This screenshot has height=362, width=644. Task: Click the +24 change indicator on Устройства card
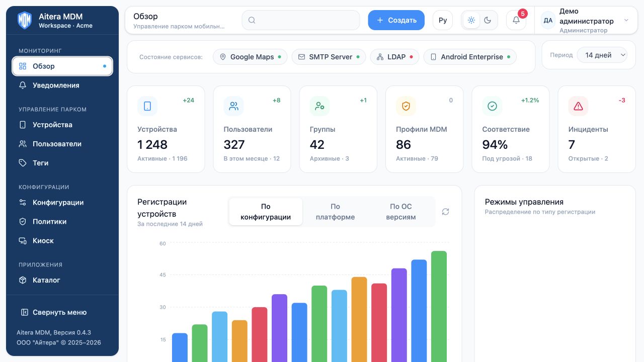point(188,100)
